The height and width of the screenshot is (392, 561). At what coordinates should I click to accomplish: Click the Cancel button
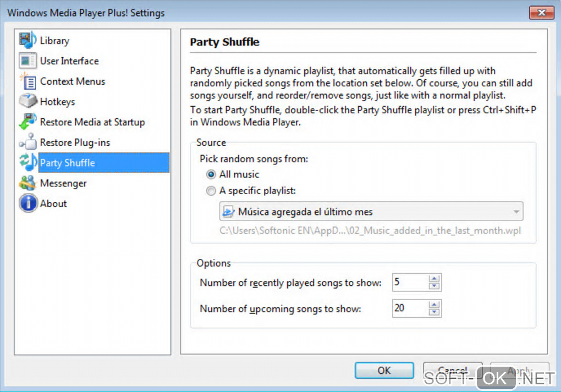click(453, 370)
